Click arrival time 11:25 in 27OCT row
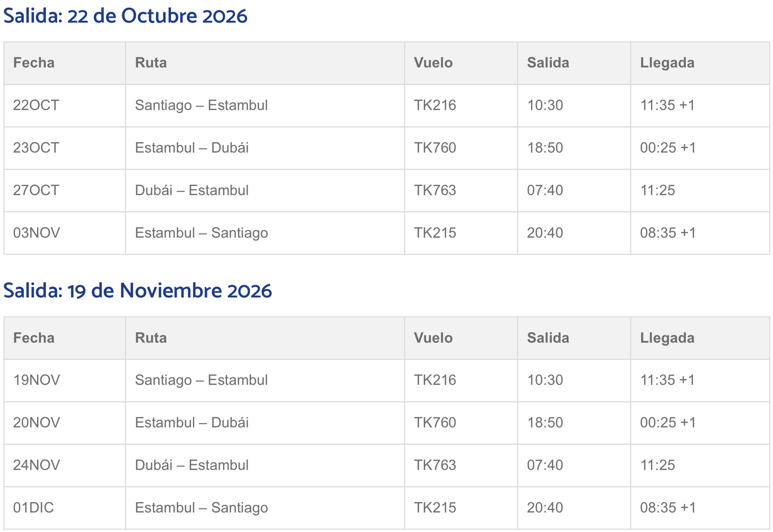The height and width of the screenshot is (532, 773). (x=658, y=190)
